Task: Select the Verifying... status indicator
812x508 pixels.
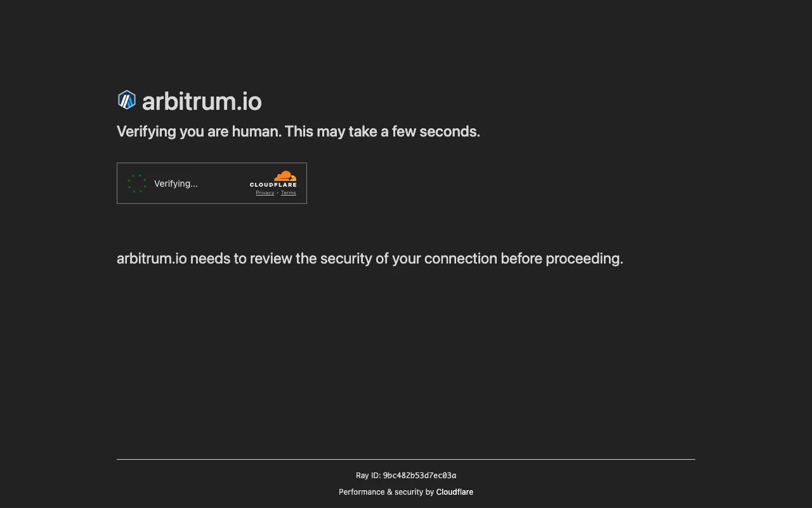Action: coord(176,184)
